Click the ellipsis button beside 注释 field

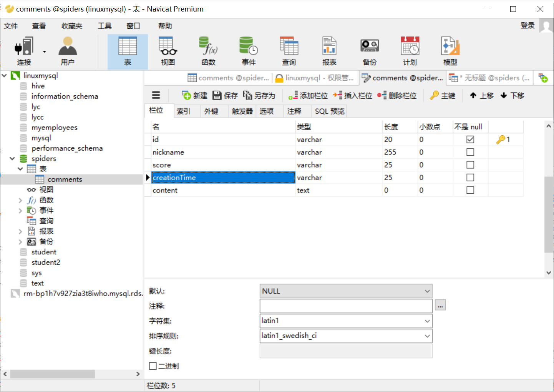click(x=440, y=305)
